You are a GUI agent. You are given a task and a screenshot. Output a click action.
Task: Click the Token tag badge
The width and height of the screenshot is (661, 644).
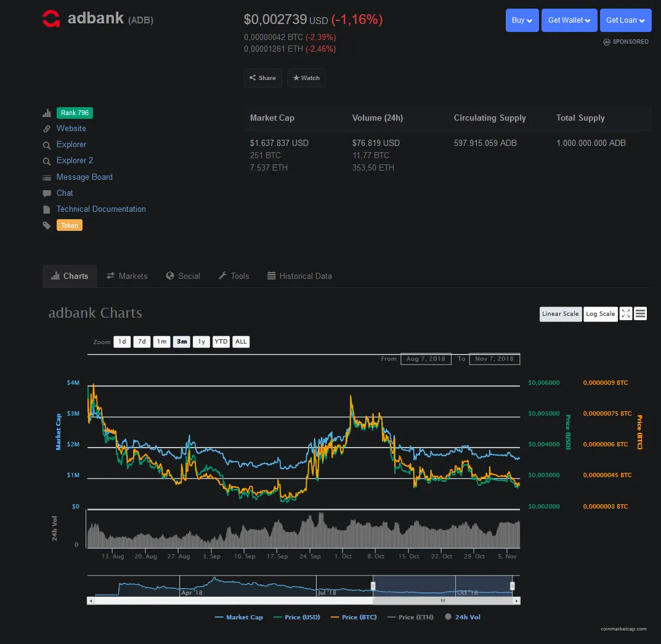(70, 225)
